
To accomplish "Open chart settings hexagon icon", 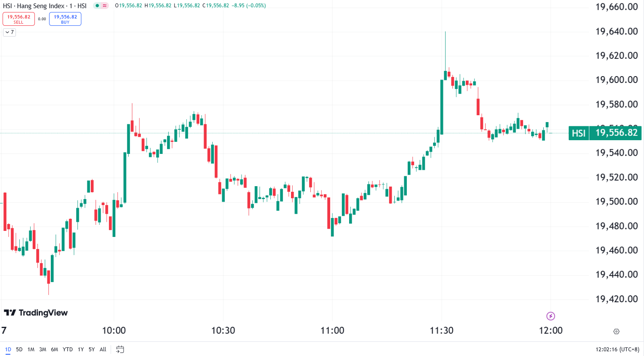I will tap(616, 331).
